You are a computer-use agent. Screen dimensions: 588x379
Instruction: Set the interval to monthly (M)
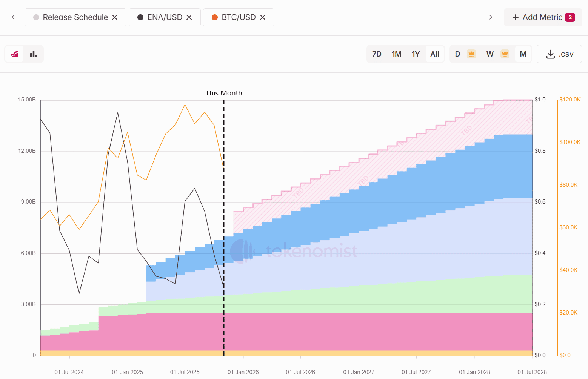click(x=523, y=54)
